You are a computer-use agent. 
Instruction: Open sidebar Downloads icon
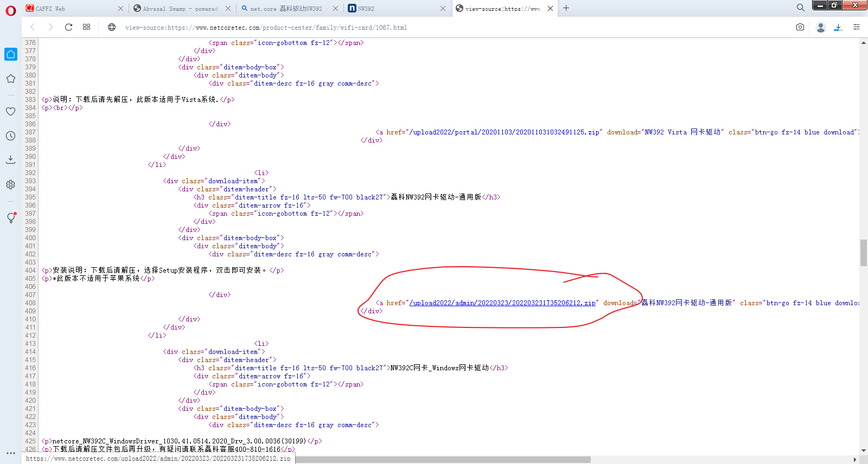point(11,159)
